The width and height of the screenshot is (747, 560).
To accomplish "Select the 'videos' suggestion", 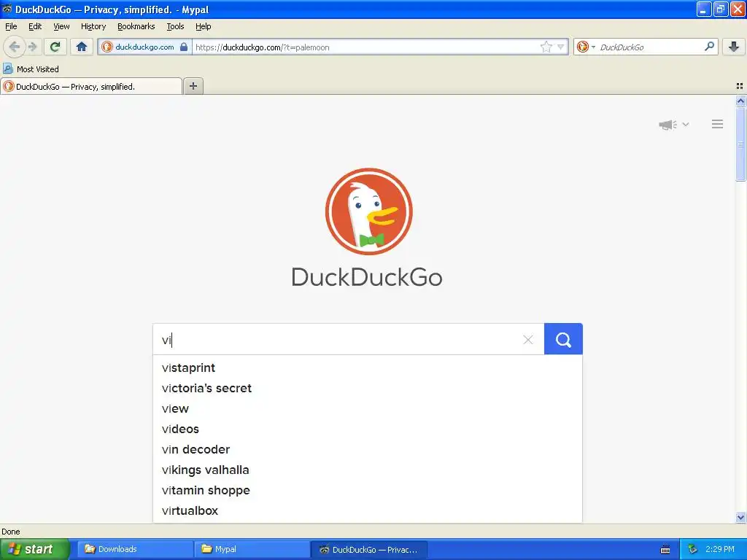I will [368, 429].
